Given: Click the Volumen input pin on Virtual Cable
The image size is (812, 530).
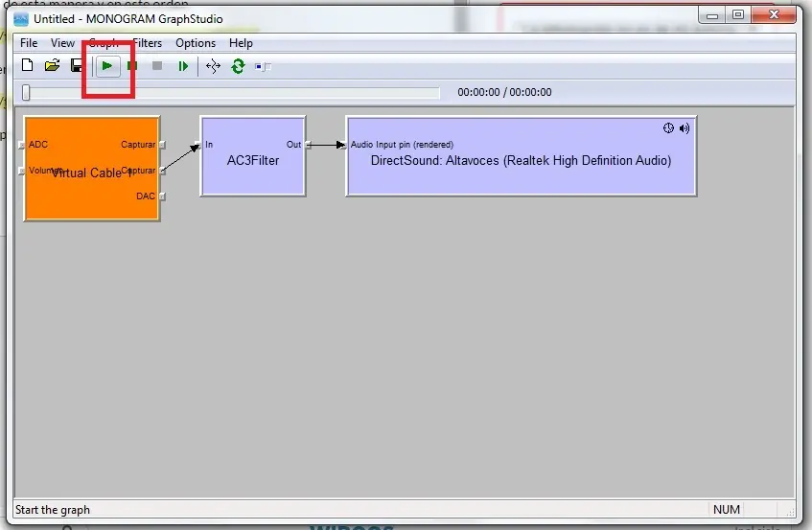Looking at the screenshot, I should coord(21,171).
